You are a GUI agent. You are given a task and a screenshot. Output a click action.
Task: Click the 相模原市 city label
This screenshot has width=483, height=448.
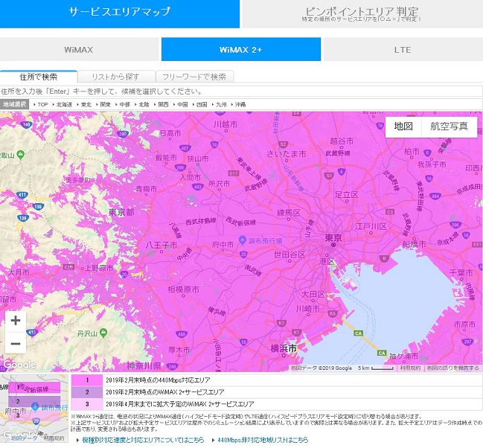(x=183, y=289)
